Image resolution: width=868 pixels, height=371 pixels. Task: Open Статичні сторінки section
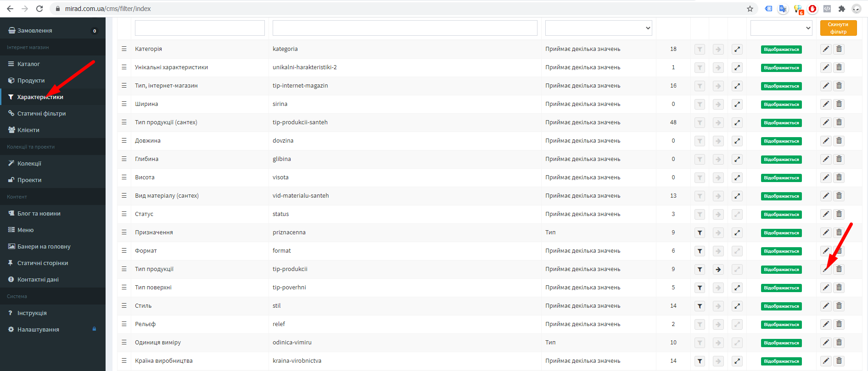pos(53,263)
